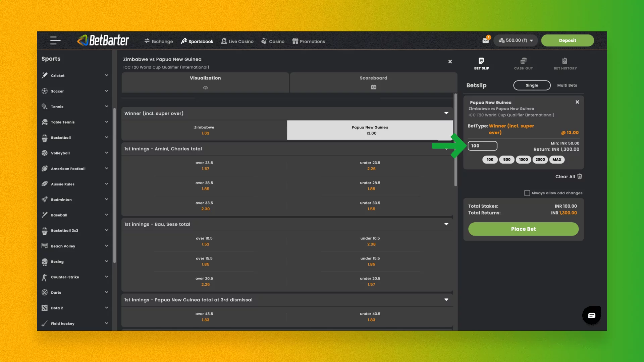Collapse Bau, Sese total market
Screen dimensions: 644x362
pyautogui.click(x=446, y=224)
